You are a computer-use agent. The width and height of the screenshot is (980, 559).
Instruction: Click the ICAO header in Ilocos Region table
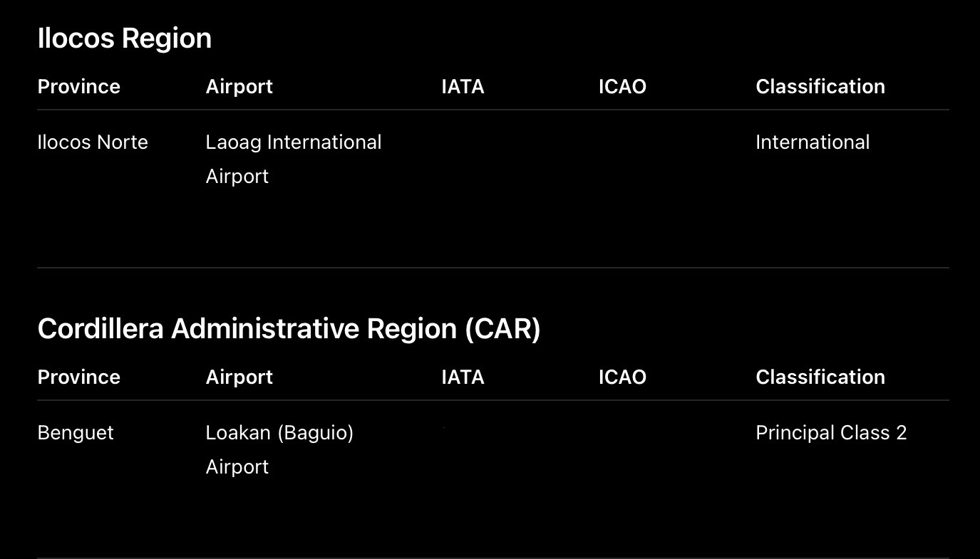pyautogui.click(x=622, y=87)
